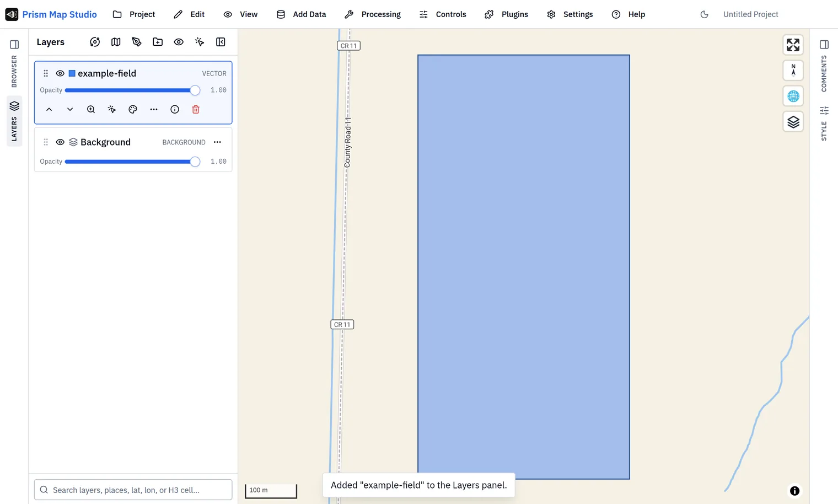
Task: Adjust the example-field opacity slider
Action: coord(132,90)
